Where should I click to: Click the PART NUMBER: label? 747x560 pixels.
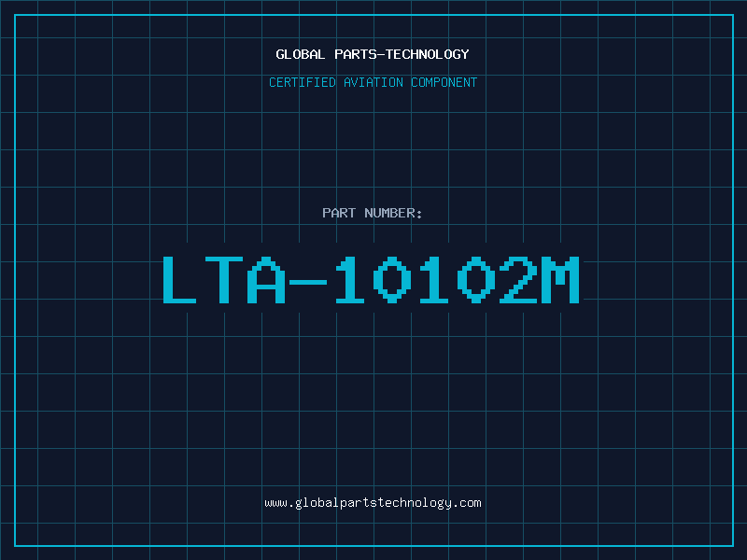(373, 213)
